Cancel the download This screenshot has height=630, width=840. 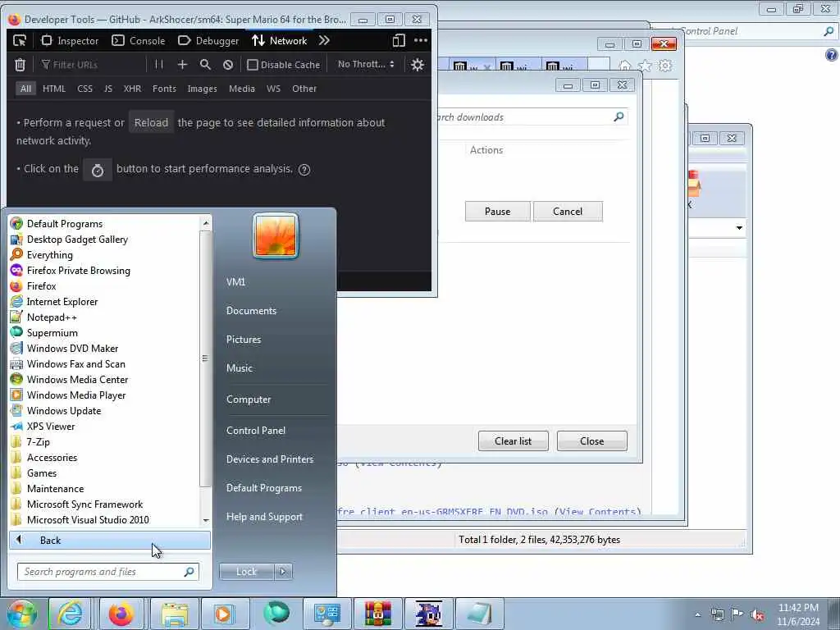(x=568, y=212)
